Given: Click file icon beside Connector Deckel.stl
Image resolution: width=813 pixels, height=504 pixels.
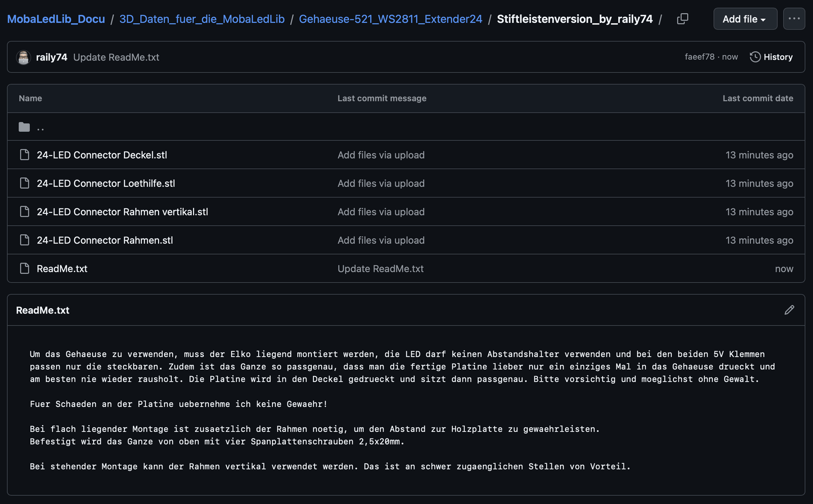Looking at the screenshot, I should 24,155.
